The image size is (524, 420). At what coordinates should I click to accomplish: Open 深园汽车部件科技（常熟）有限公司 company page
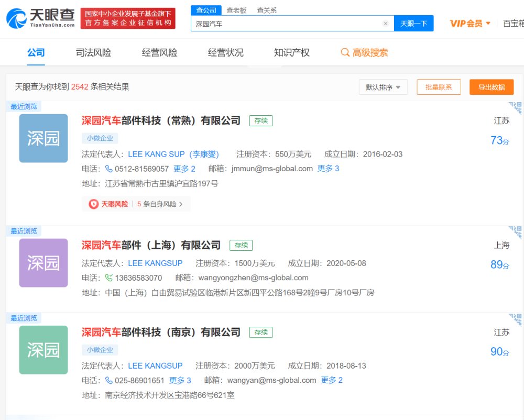coord(161,120)
